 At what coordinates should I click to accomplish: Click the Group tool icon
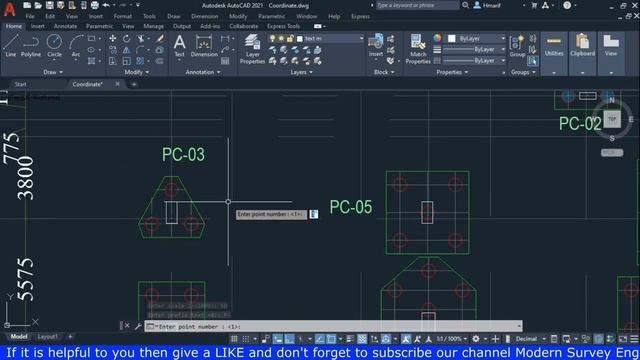point(517,46)
